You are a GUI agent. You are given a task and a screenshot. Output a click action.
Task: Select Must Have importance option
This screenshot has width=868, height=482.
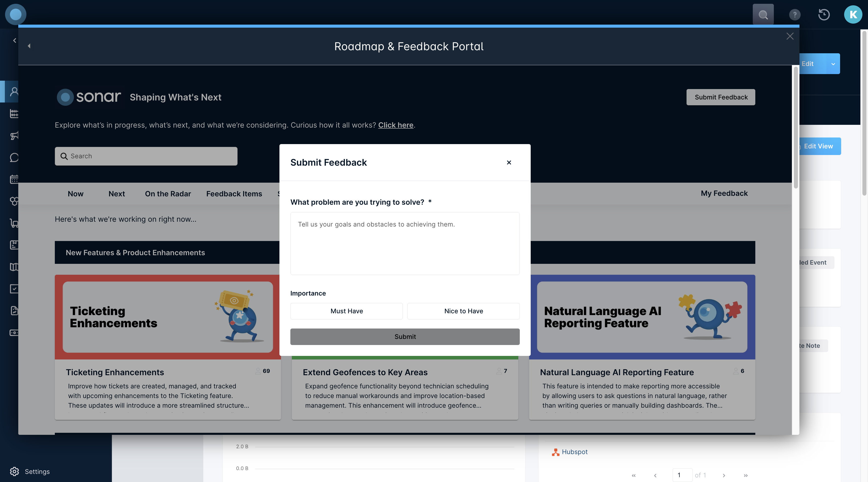click(x=346, y=311)
